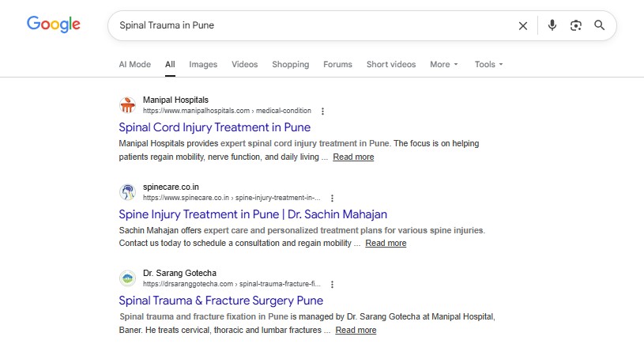
Task: Click Read more under Manipal Hospitals snippet
Action: point(353,157)
